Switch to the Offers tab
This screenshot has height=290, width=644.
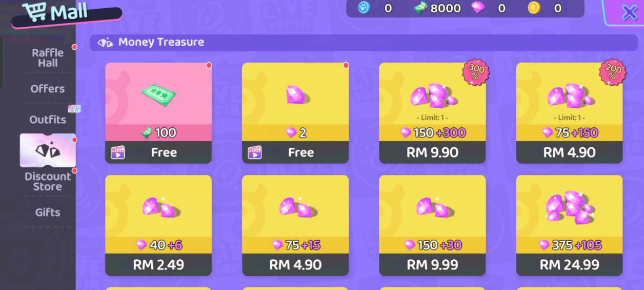point(48,89)
